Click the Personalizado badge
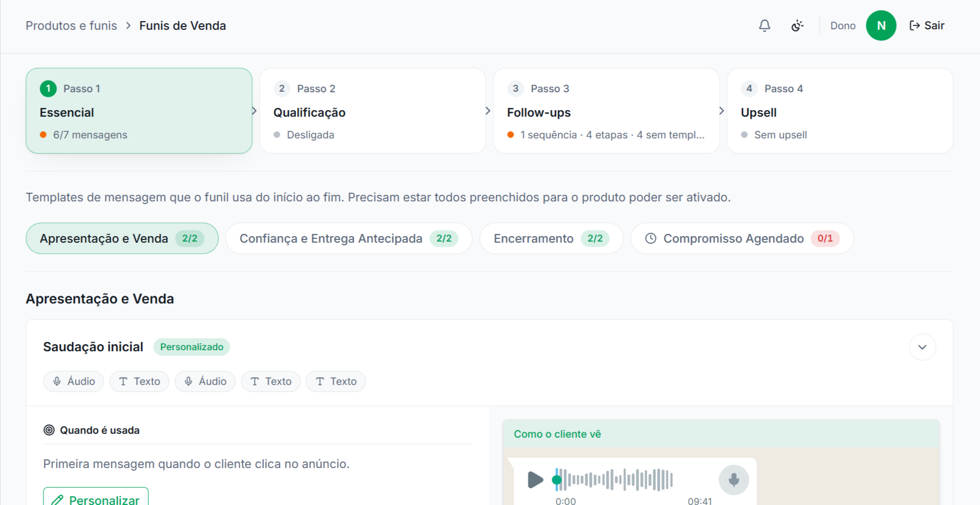The image size is (980, 505). click(192, 347)
